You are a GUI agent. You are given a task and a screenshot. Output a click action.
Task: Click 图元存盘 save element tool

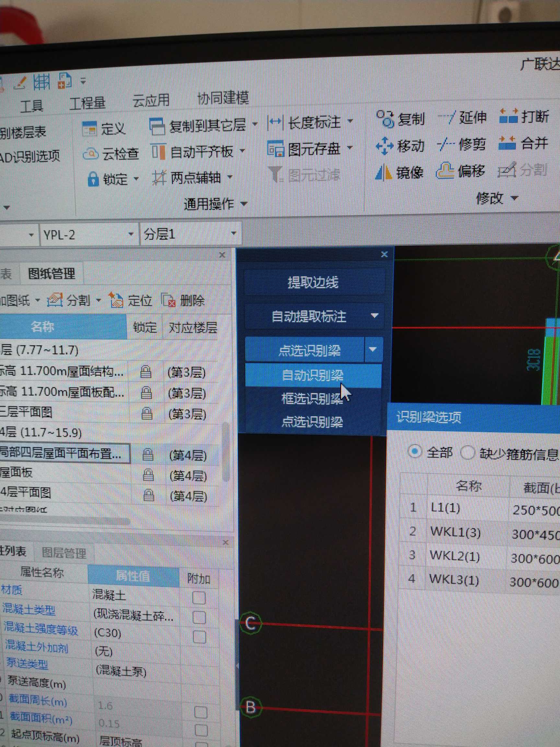click(x=304, y=148)
